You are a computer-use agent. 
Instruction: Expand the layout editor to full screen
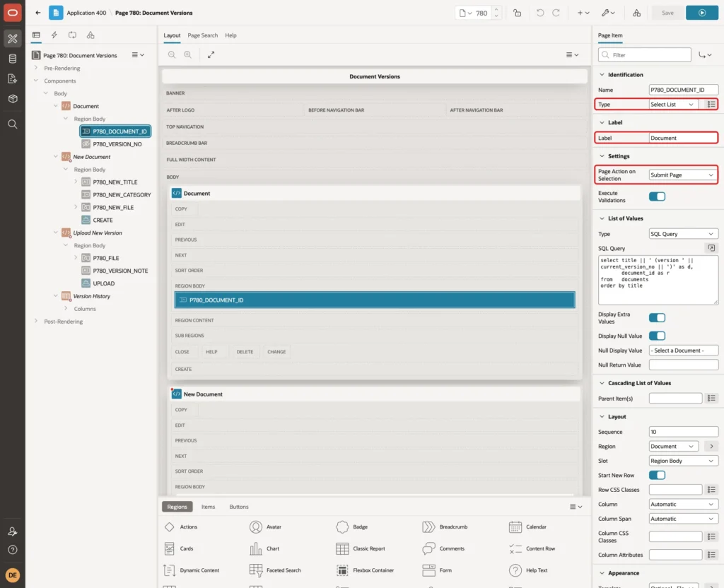click(x=211, y=54)
